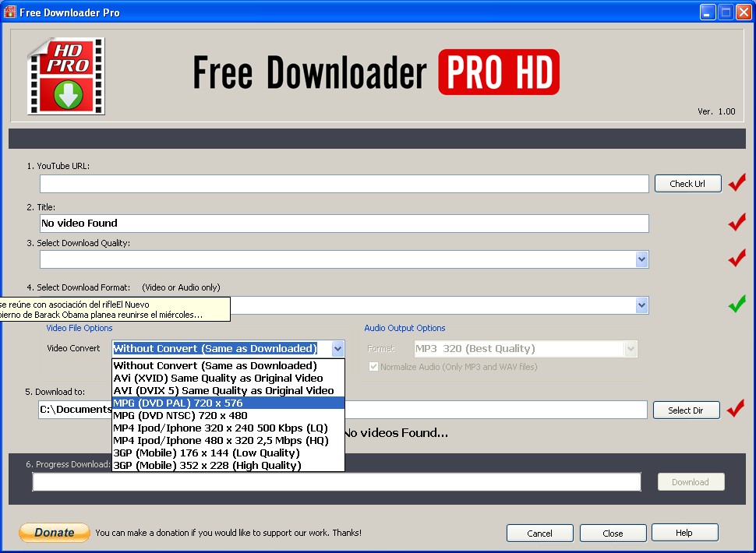Screen dimensions: 756x553
Task: Click the red checkmark next to Select Dir
Action: click(735, 408)
